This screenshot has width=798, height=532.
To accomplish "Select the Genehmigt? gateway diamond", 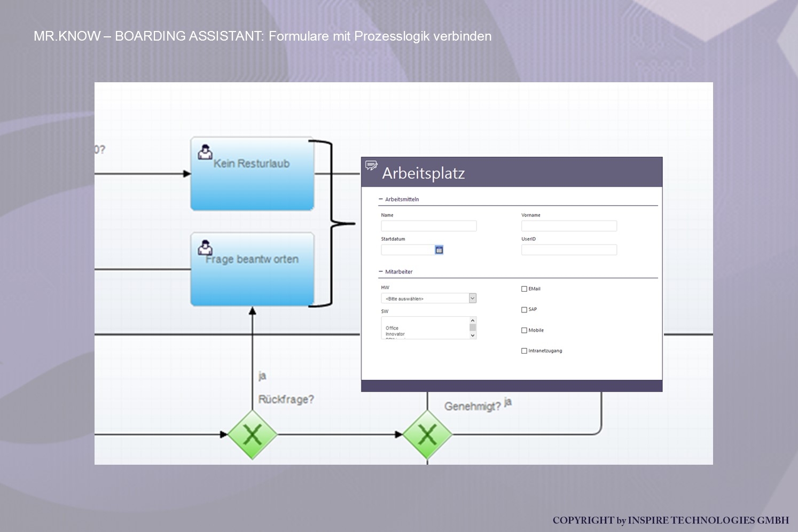I will 427,435.
